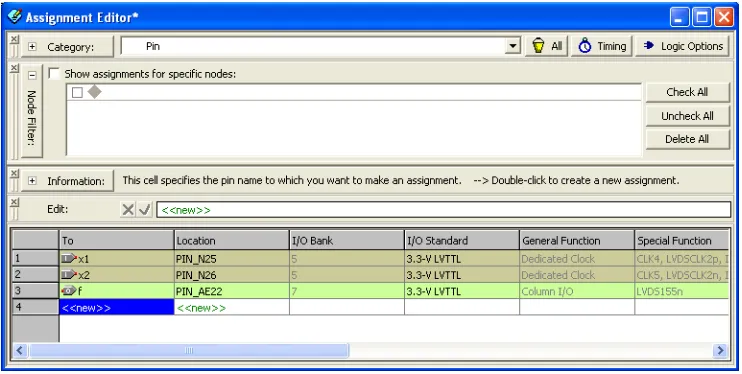Screen dimensions: 742x374
Task: Close the Information bar with its x
Action: (x=14, y=173)
